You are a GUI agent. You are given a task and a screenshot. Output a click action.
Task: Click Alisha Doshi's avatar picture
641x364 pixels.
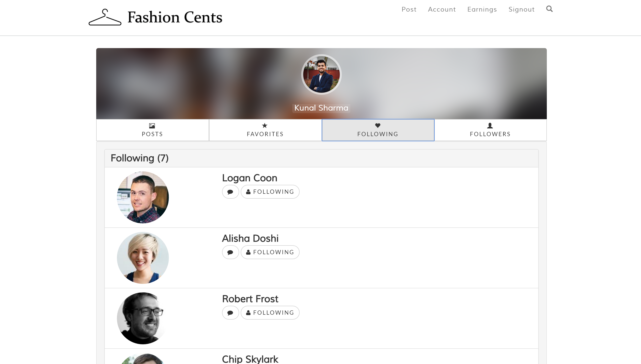click(x=143, y=258)
